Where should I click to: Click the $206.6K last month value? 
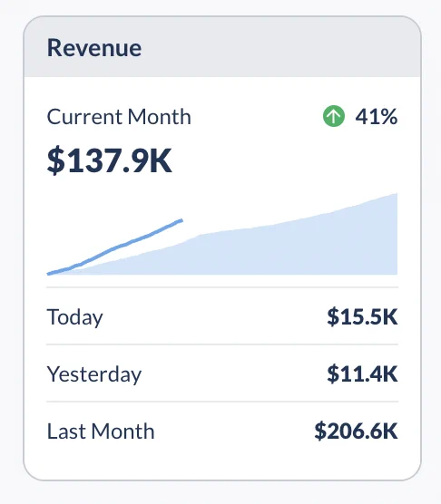[x=356, y=431]
